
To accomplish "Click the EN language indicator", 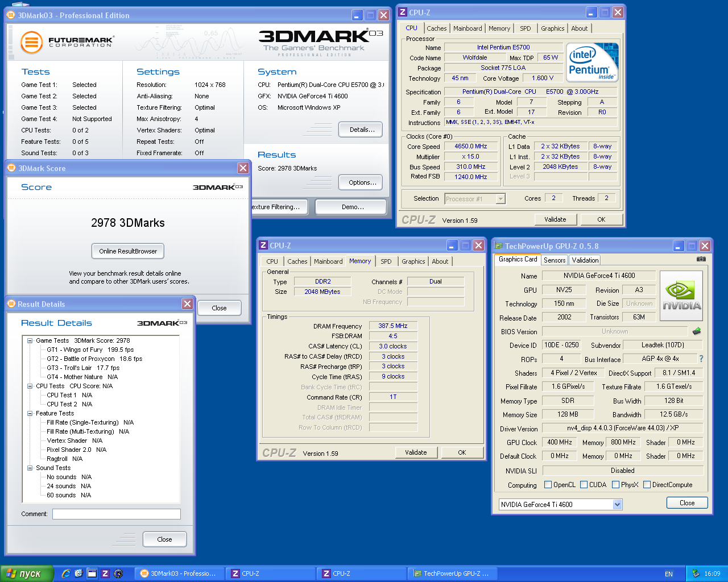I will click(x=669, y=574).
